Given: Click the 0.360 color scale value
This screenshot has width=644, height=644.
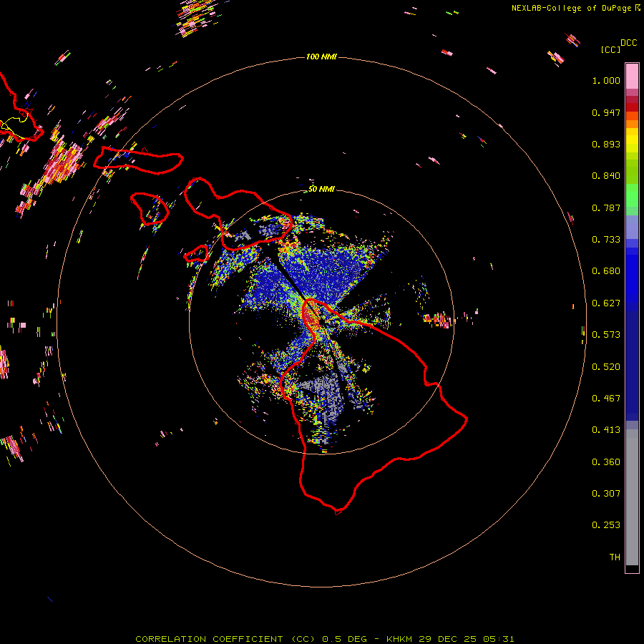Looking at the screenshot, I should point(606,462).
